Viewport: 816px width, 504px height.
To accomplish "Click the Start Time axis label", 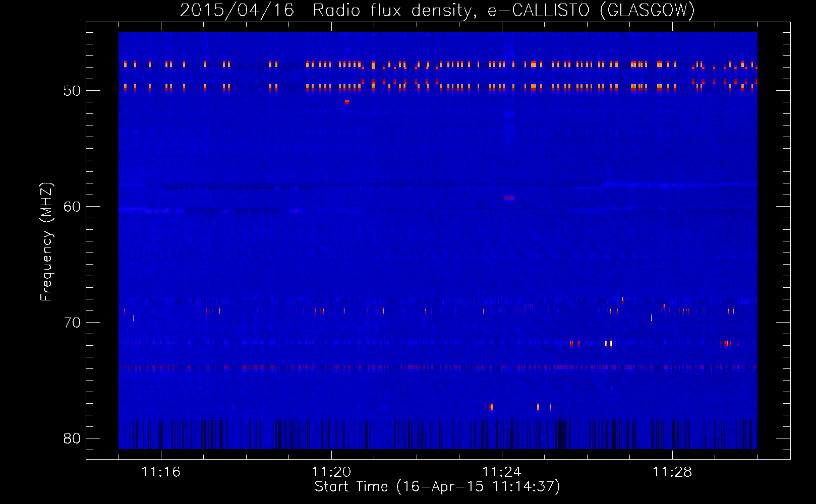I will (x=437, y=487).
